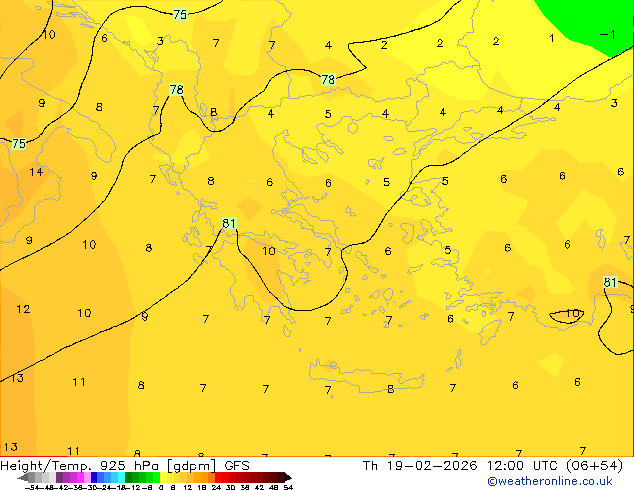
Task: Click the '24' legend scale label
Action: (x=216, y=488)
